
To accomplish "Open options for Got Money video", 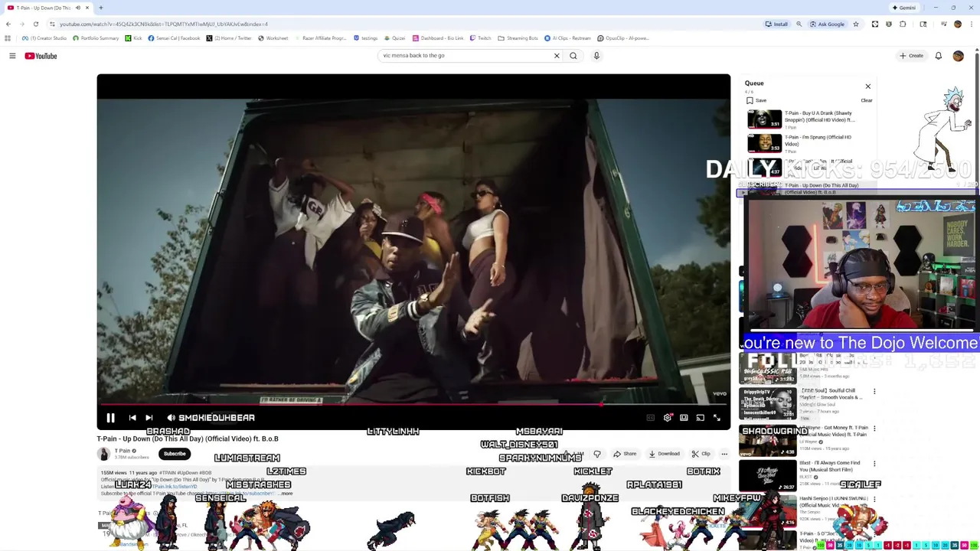I will pyautogui.click(x=874, y=429).
